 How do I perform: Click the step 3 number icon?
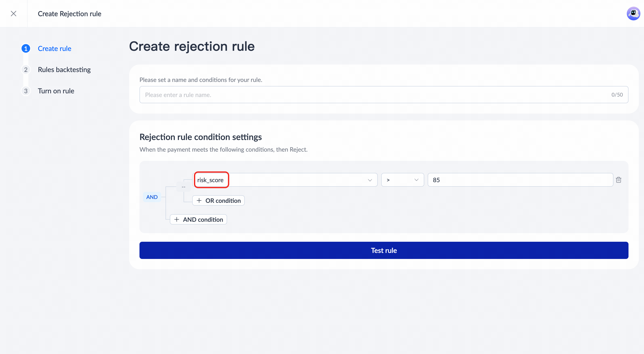pos(26,91)
